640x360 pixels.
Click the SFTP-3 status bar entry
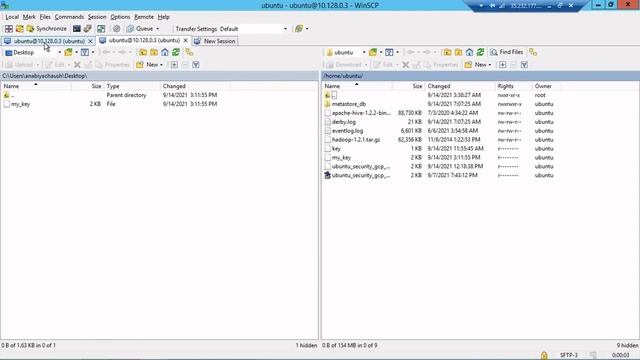click(569, 355)
